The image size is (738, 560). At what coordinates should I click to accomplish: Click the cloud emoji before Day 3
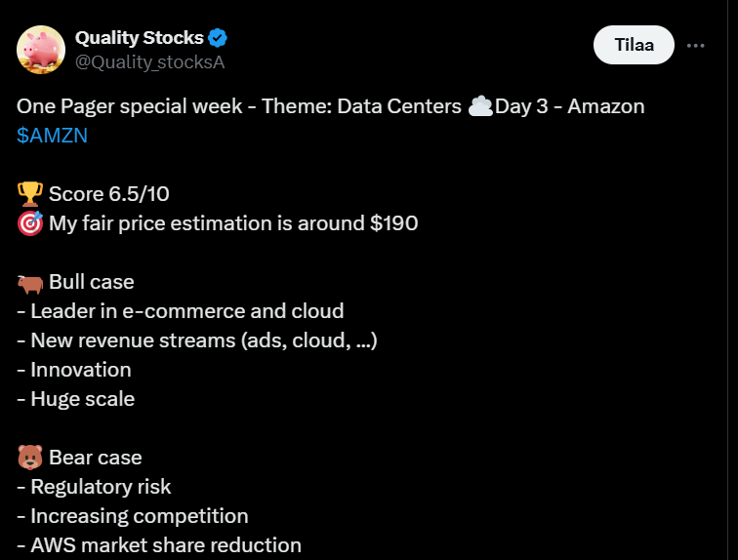479,106
